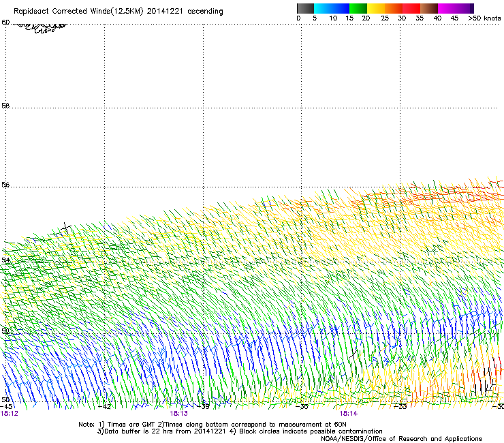Click the purple 18:12 time label
The image size is (504, 443).
pyautogui.click(x=9, y=414)
